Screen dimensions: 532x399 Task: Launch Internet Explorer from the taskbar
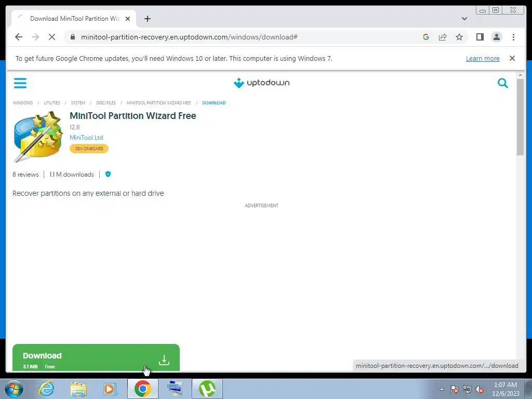click(46, 389)
